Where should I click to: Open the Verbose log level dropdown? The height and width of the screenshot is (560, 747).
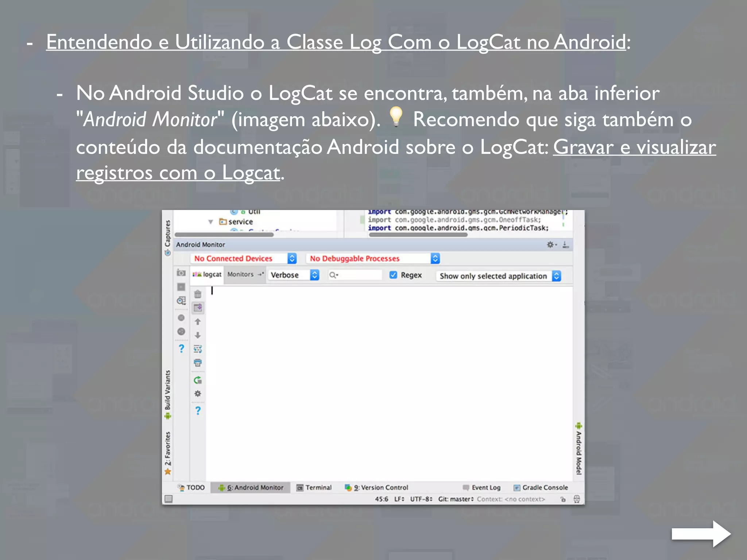tap(294, 275)
